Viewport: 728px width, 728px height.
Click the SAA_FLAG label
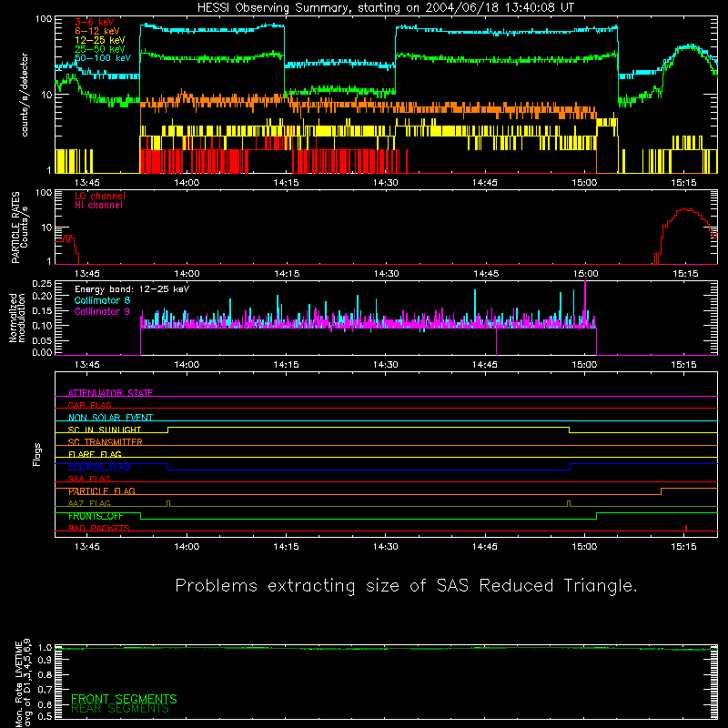coord(89,479)
